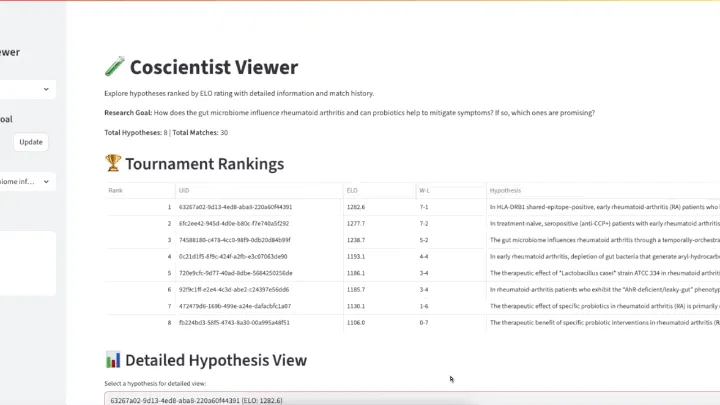Open the top sidebar dropdown chevron
Viewport: 720px width, 405px height.
click(x=46, y=89)
